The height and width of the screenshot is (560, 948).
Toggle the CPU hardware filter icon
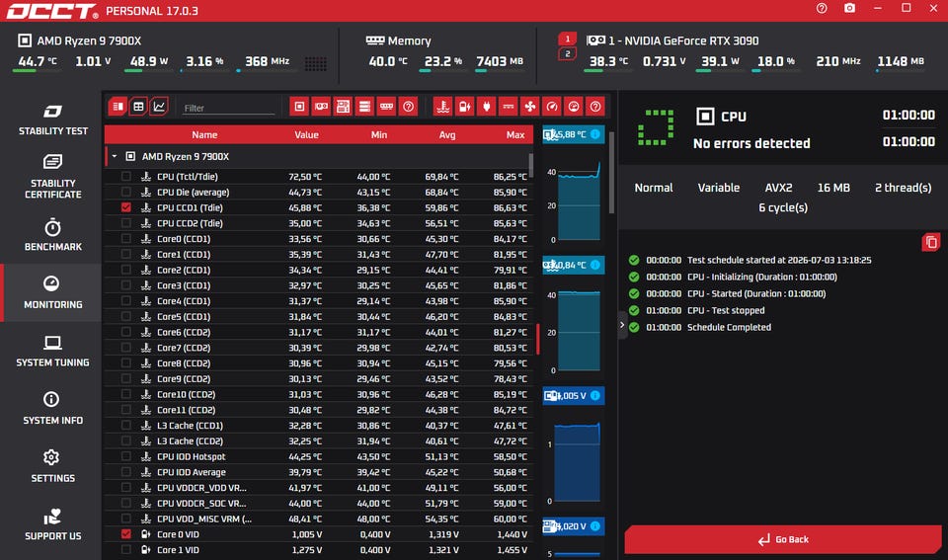[299, 107]
